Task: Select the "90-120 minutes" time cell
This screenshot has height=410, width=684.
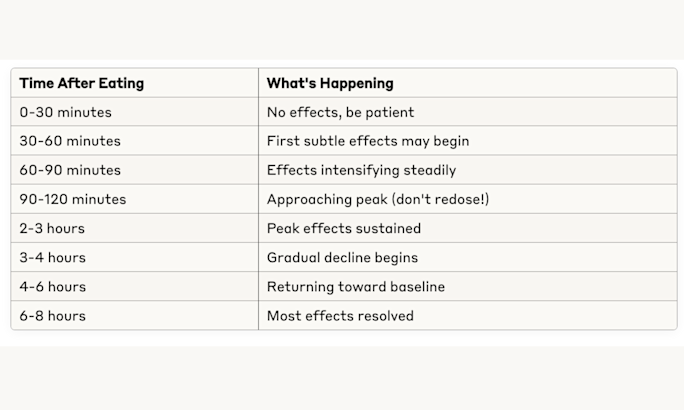Action: [73, 199]
